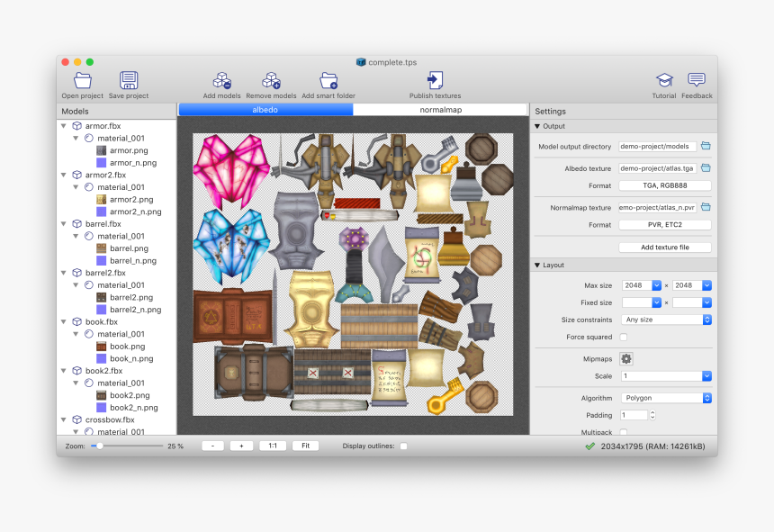
Task: Click the Zoom slider handle
Action: tap(100, 446)
